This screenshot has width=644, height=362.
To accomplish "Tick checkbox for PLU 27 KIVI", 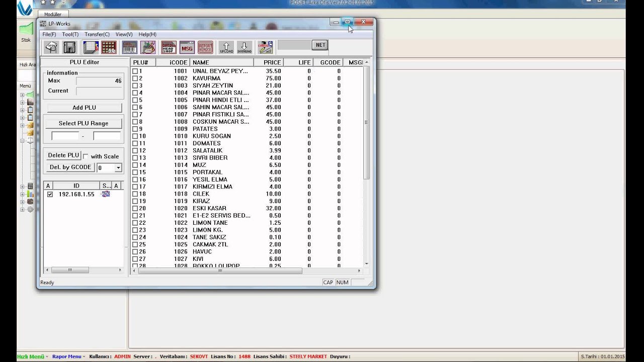I will click(135, 259).
